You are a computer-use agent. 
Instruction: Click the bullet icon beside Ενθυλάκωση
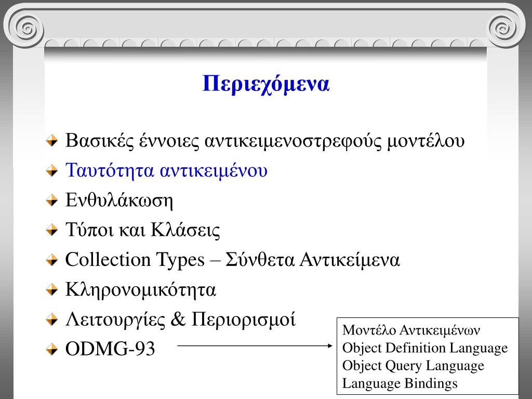[52, 200]
